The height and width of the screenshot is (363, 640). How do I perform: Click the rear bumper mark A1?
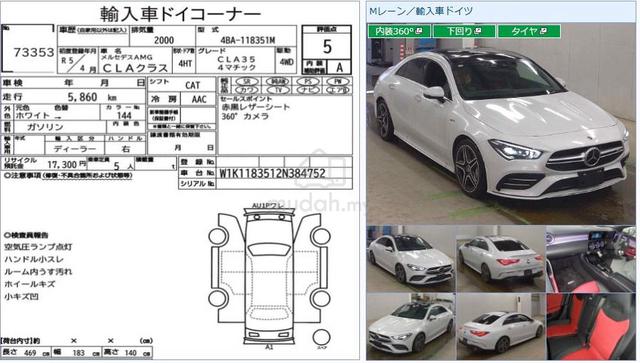point(269,347)
